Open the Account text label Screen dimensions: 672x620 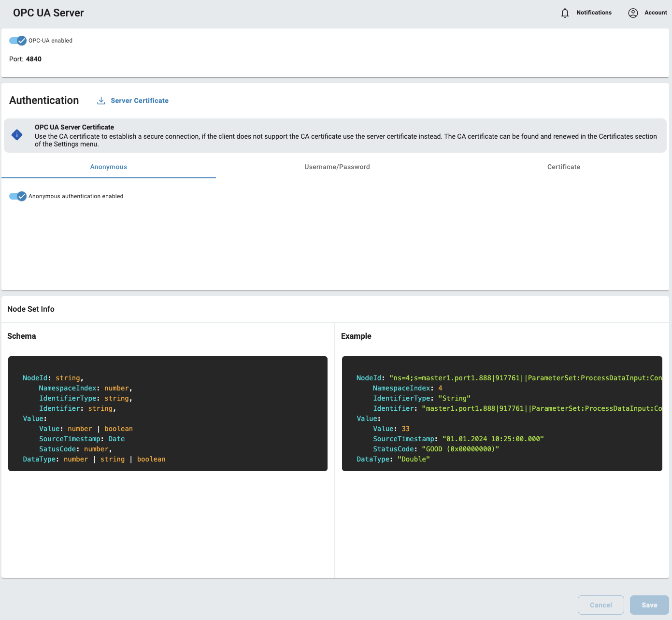[x=656, y=13]
